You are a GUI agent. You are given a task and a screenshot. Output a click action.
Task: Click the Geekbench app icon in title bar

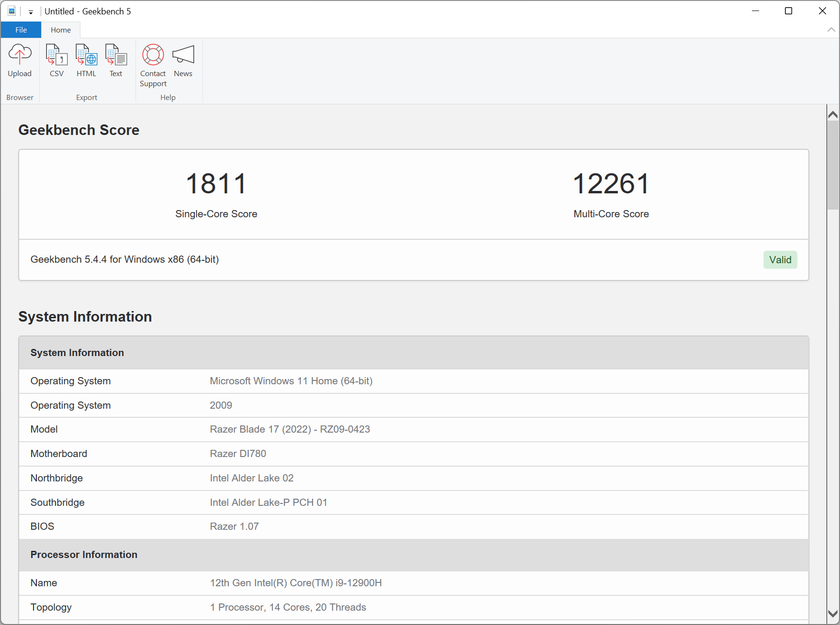coord(12,11)
